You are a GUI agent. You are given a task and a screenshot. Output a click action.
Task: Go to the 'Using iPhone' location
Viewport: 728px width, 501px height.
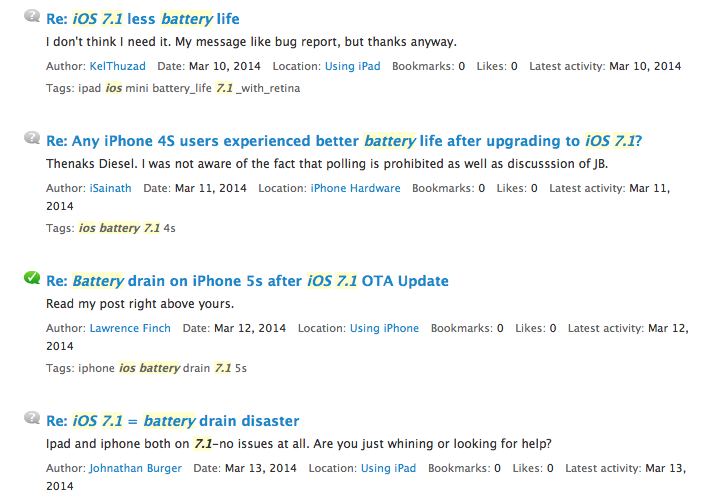tap(384, 328)
